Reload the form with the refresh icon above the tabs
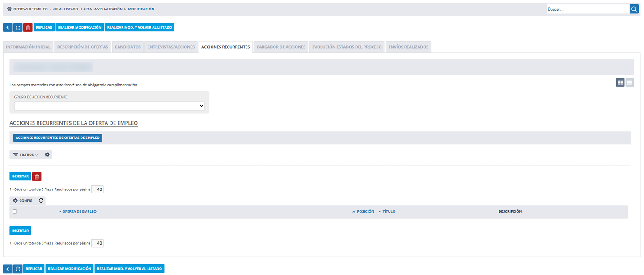This screenshot has width=644, height=275. 18,27
